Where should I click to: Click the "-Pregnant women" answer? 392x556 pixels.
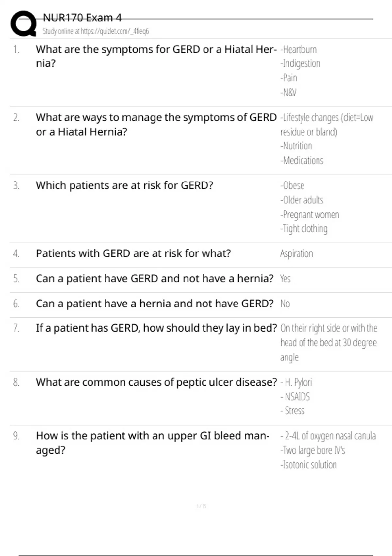310,215
